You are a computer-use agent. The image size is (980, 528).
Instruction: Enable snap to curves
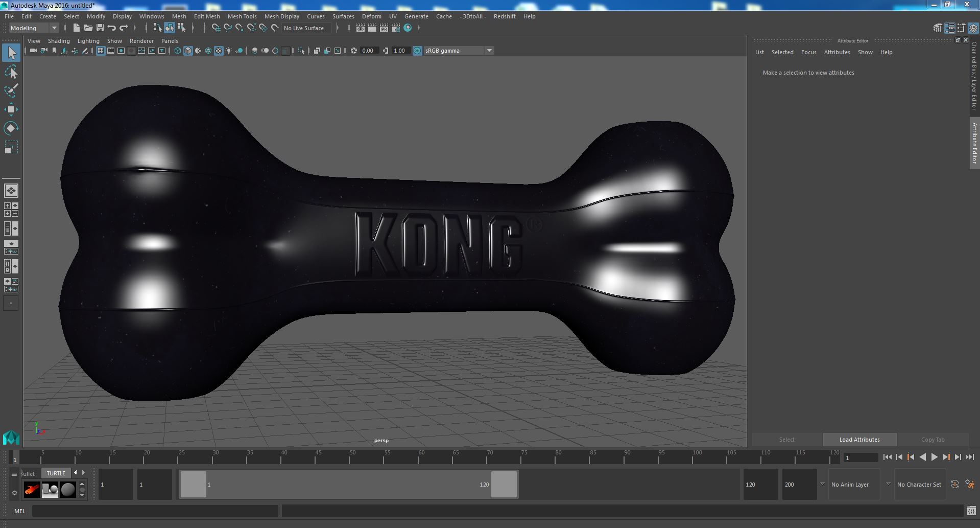coord(228,28)
